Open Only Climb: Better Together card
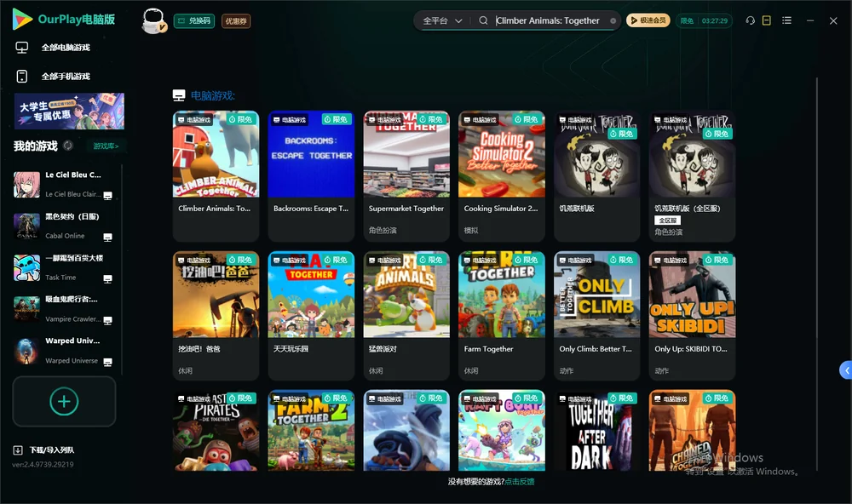The image size is (852, 504). coord(596,316)
